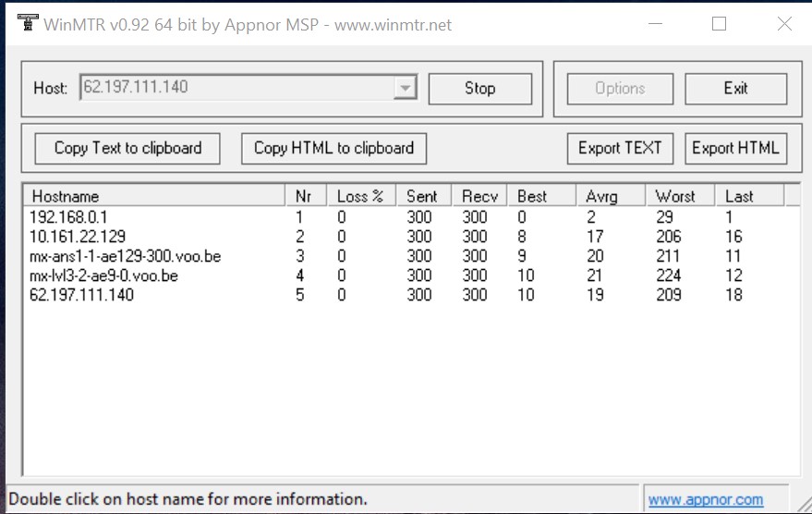The height and width of the screenshot is (514, 812).
Task: Click the Nr column header
Action: (306, 196)
